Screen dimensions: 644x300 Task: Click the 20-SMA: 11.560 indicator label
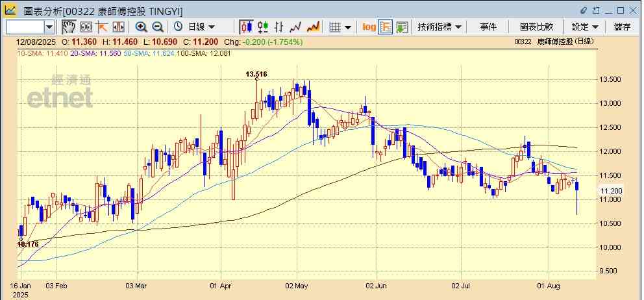[x=95, y=53]
